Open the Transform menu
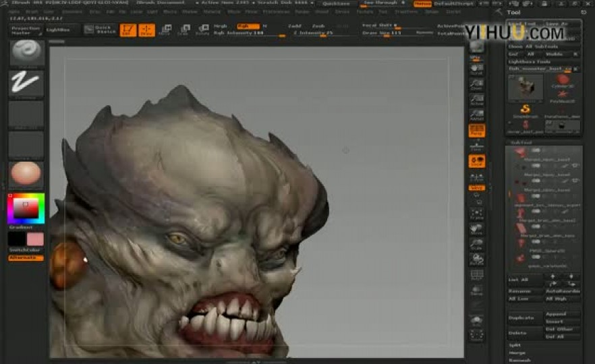The image size is (595, 364). click(406, 12)
